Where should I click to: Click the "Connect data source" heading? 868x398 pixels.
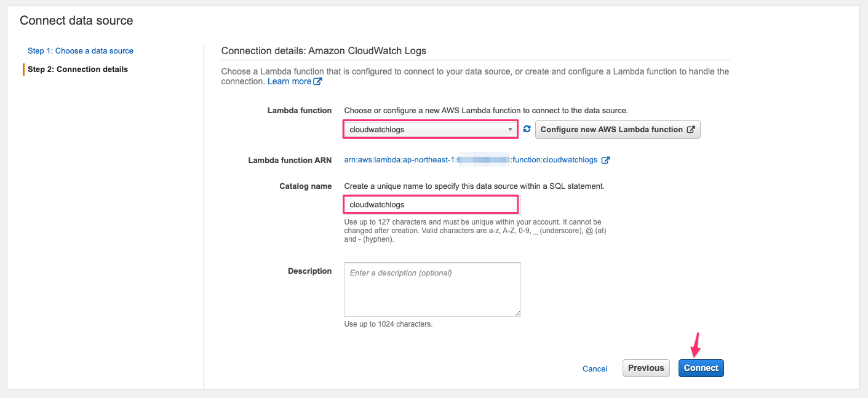click(x=76, y=20)
